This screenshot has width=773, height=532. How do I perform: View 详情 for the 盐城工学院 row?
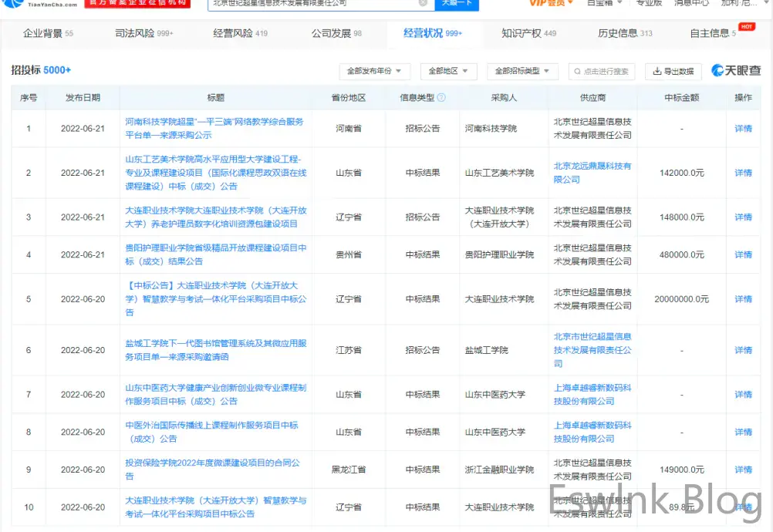pyautogui.click(x=743, y=350)
